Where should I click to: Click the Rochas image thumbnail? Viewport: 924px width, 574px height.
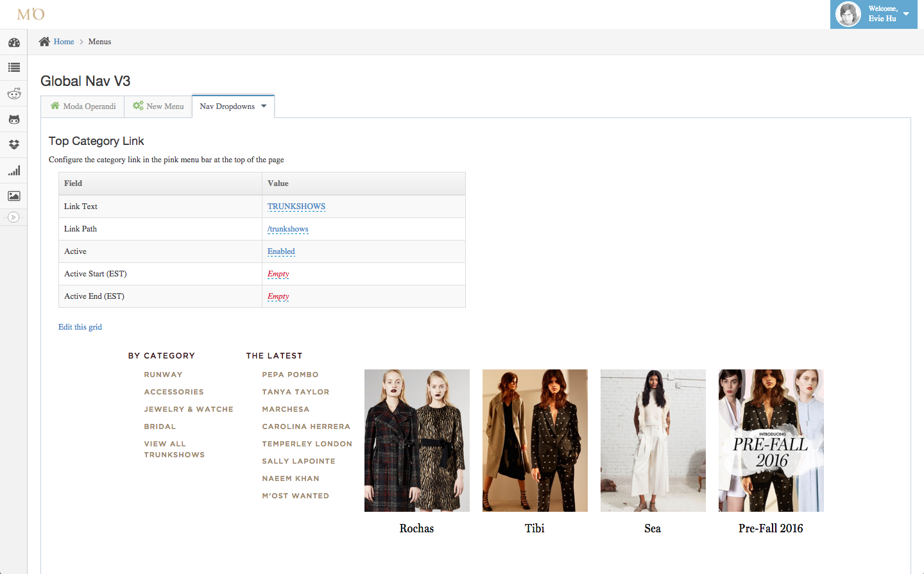pos(417,441)
